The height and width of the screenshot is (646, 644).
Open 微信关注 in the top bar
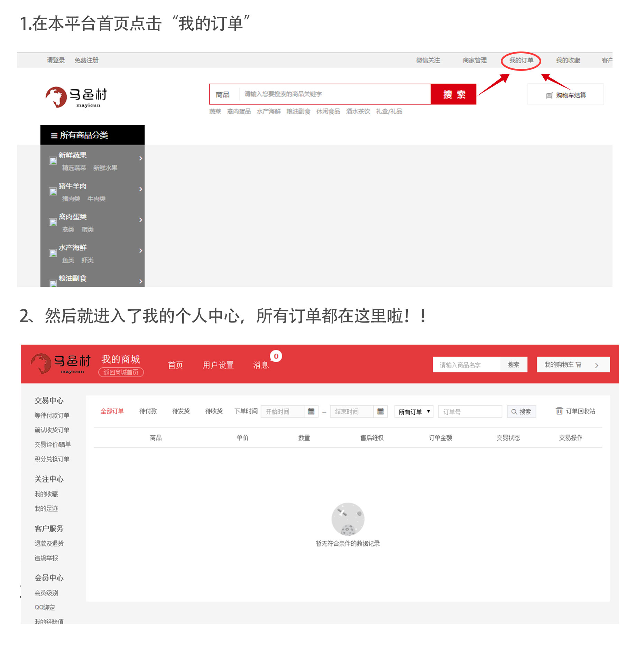[x=428, y=60]
